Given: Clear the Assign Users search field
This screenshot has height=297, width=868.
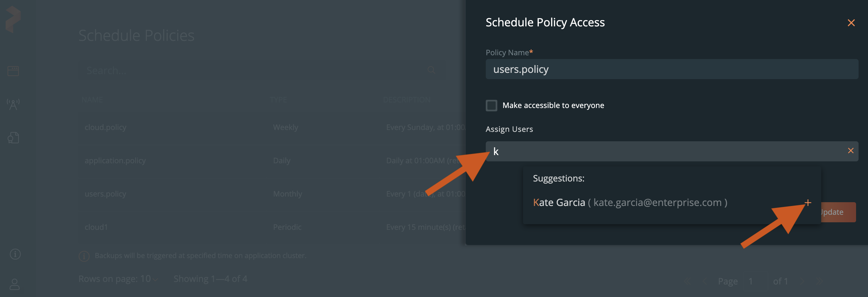Looking at the screenshot, I should [850, 151].
